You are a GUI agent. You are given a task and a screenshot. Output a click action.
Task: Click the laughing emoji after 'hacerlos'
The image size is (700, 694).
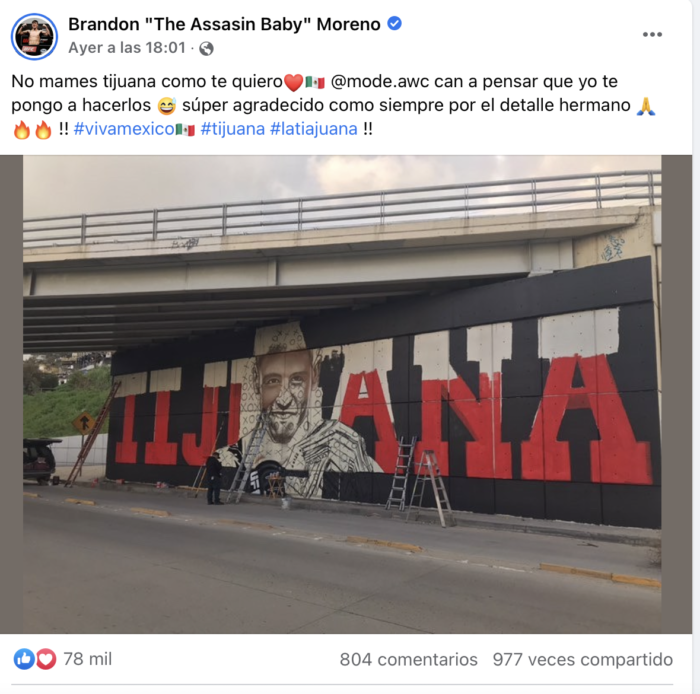pos(166,106)
